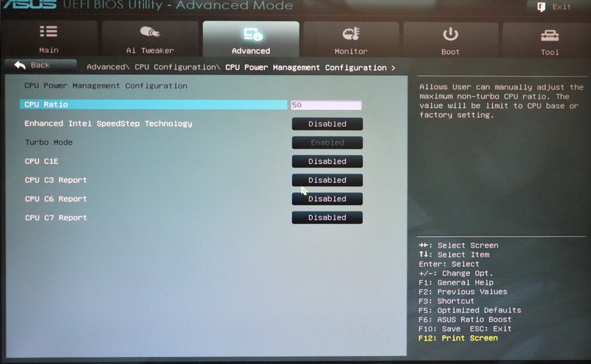Screen dimensions: 591x364
Task: Open the CPU C1E Disabled dropdown
Action: [327, 161]
